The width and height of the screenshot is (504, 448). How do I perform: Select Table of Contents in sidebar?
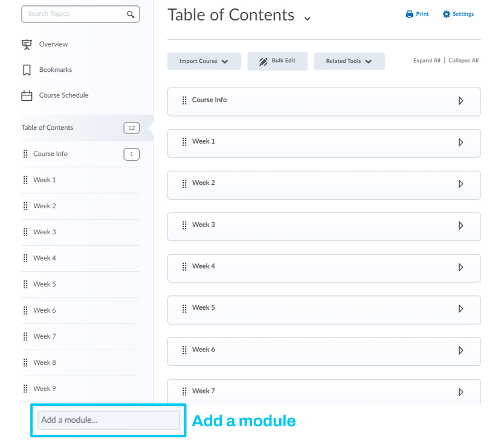[47, 128]
